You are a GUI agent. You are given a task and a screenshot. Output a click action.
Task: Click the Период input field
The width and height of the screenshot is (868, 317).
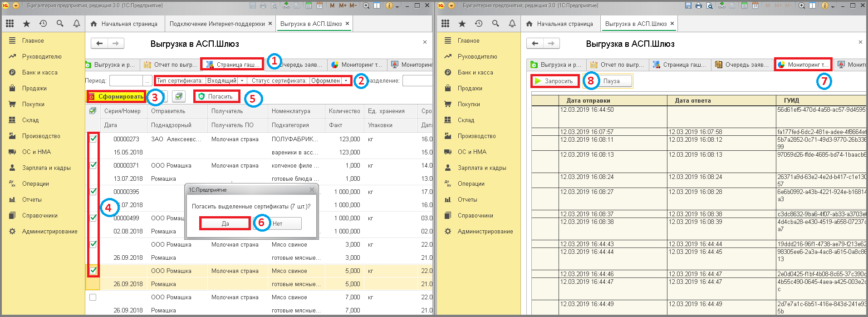126,80
